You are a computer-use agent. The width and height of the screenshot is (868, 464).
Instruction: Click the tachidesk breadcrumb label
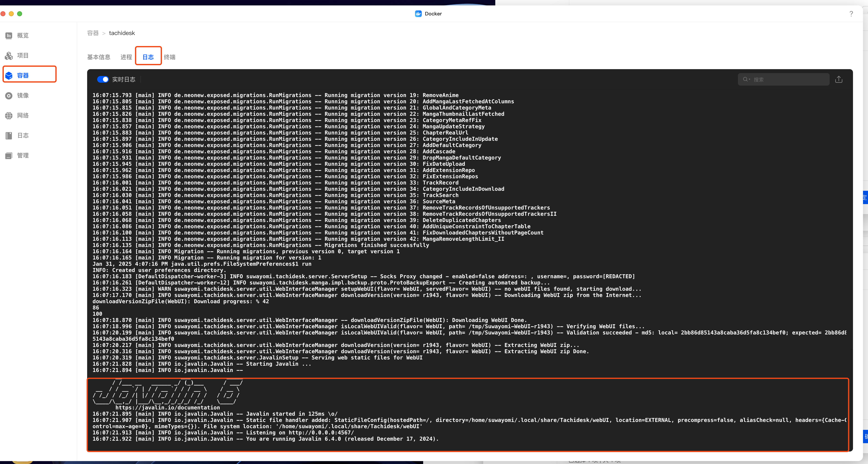click(122, 33)
